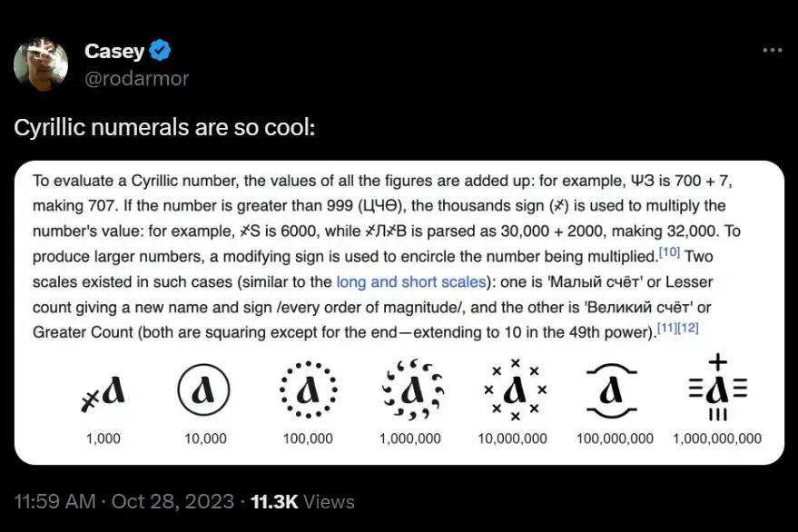Click the 1,000,000,000 numeral glyph
This screenshot has height=532, width=798.
[717, 390]
